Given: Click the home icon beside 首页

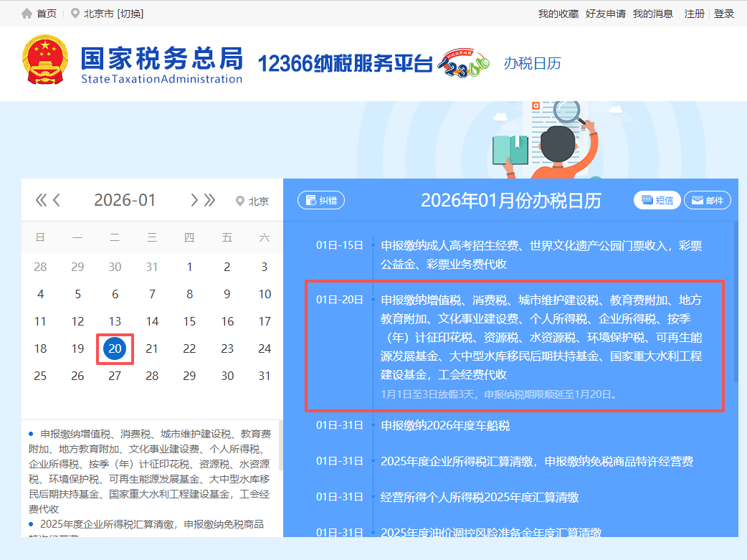Looking at the screenshot, I should (27, 14).
